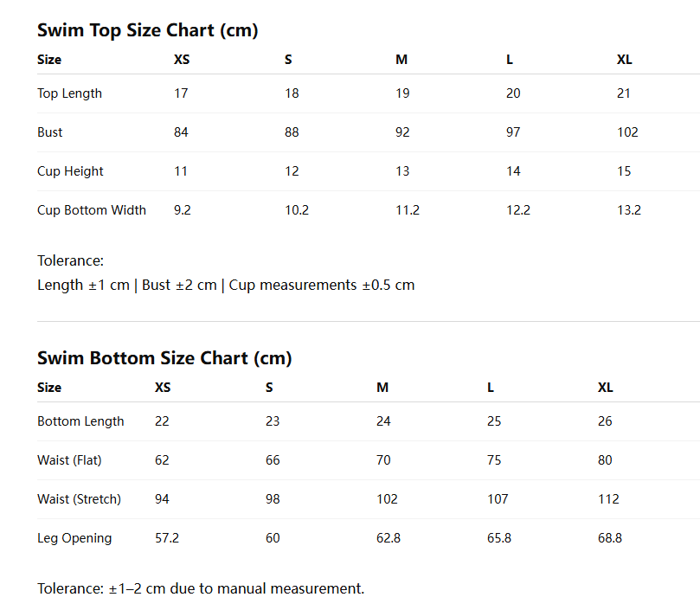
Task: Select the XS column header in top chart
Action: point(182,60)
